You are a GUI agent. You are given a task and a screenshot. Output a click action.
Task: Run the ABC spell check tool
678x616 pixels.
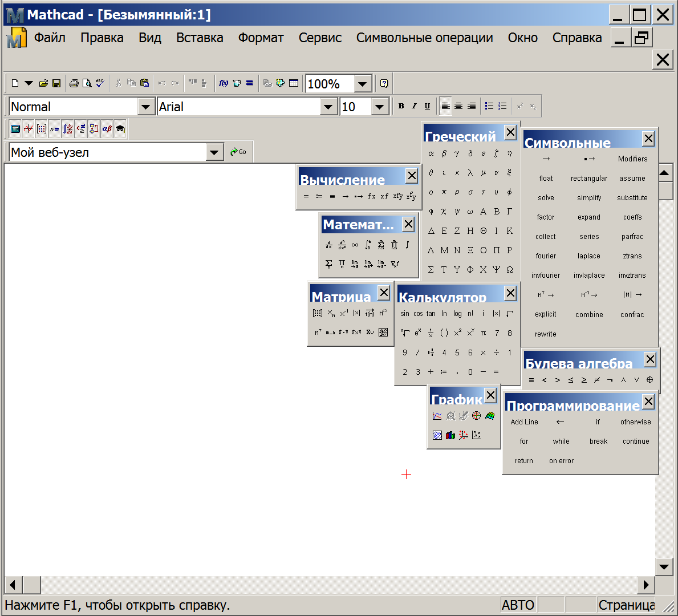(100, 83)
